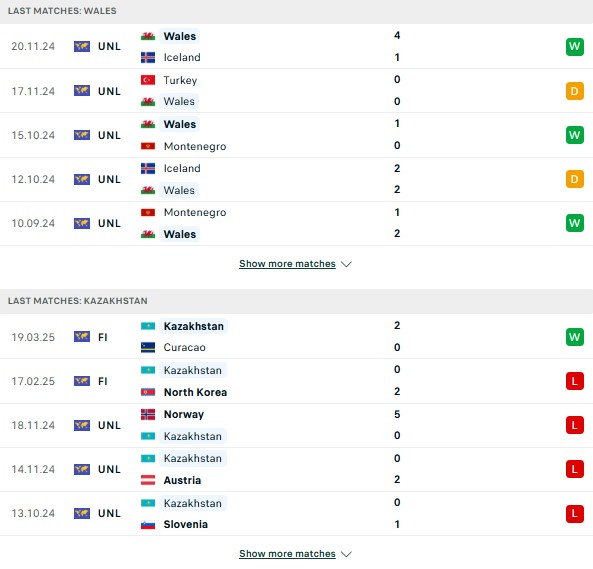Expand Show more matches under Kazakhstan

pos(287,553)
